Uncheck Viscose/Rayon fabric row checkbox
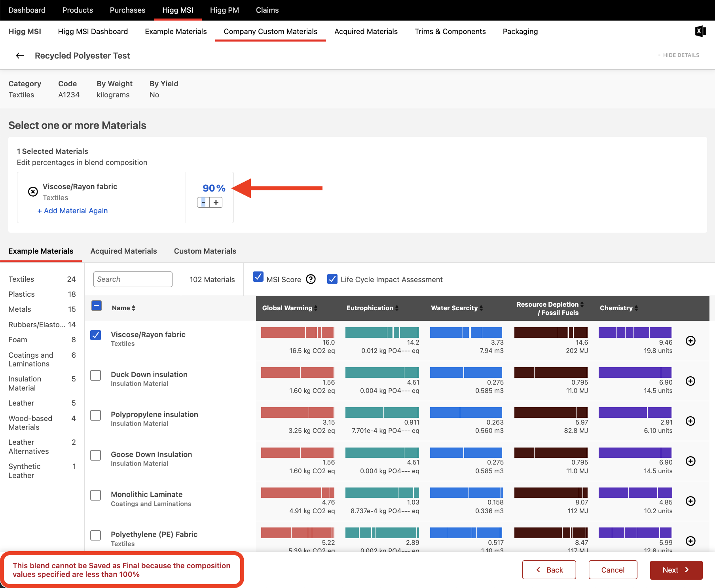The width and height of the screenshot is (715, 588). 95,335
